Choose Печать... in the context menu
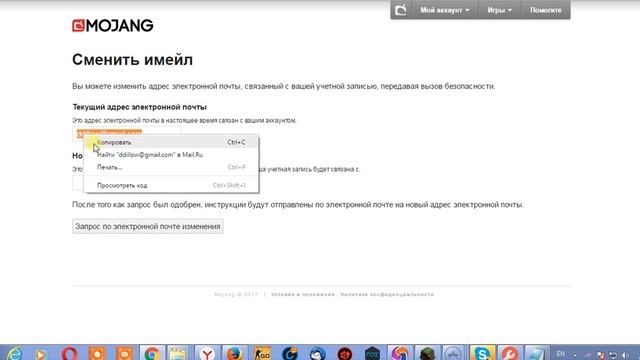640x360 pixels. coord(171,167)
